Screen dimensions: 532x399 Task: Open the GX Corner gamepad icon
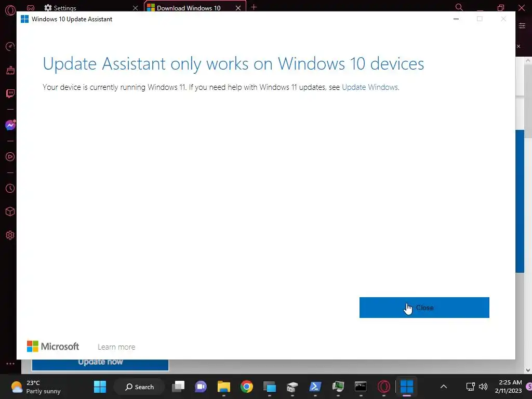pos(31,8)
